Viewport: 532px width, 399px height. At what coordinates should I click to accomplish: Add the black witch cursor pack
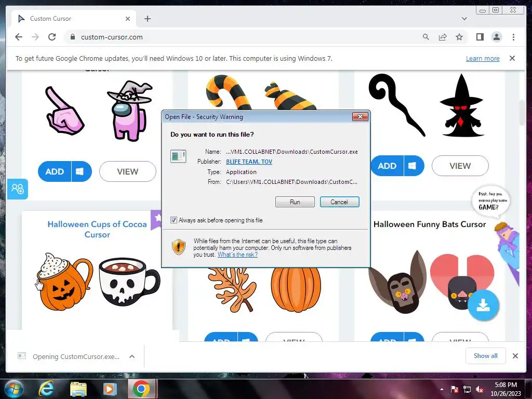click(387, 166)
